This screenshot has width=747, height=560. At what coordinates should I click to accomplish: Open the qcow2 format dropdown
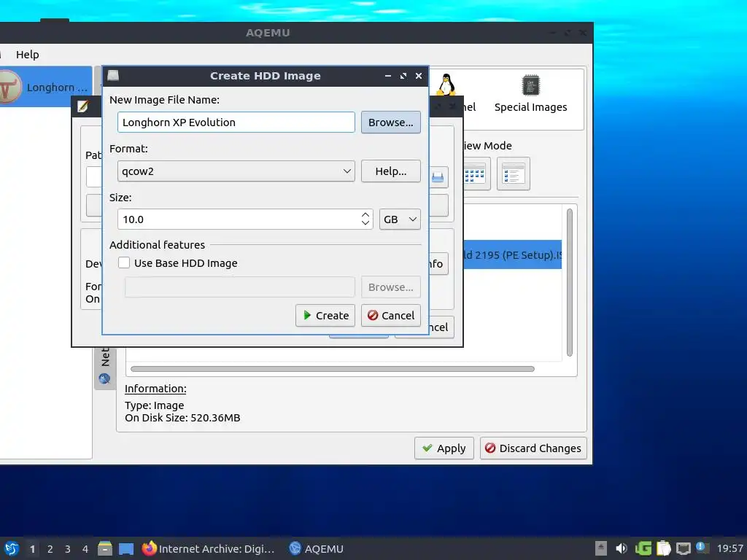click(x=236, y=171)
